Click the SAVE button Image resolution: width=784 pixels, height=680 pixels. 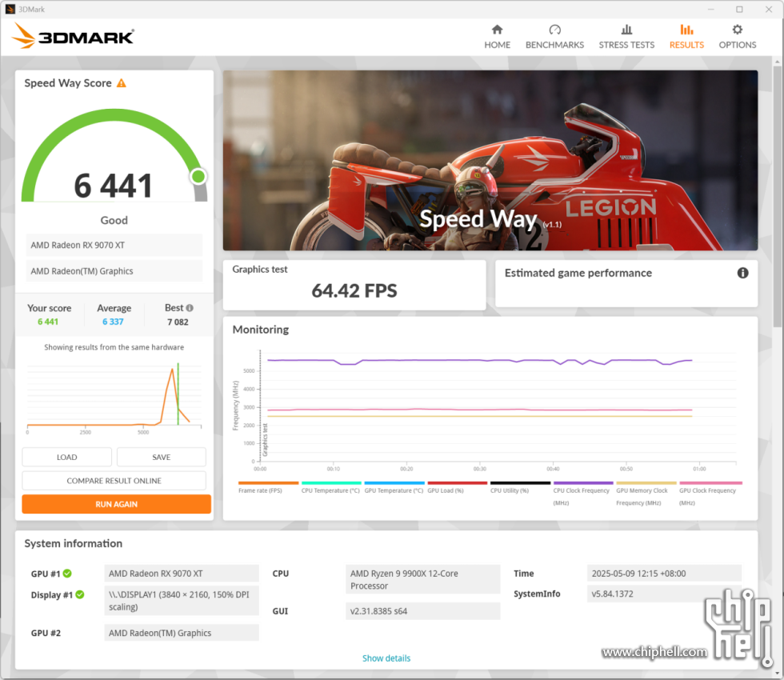click(x=161, y=457)
